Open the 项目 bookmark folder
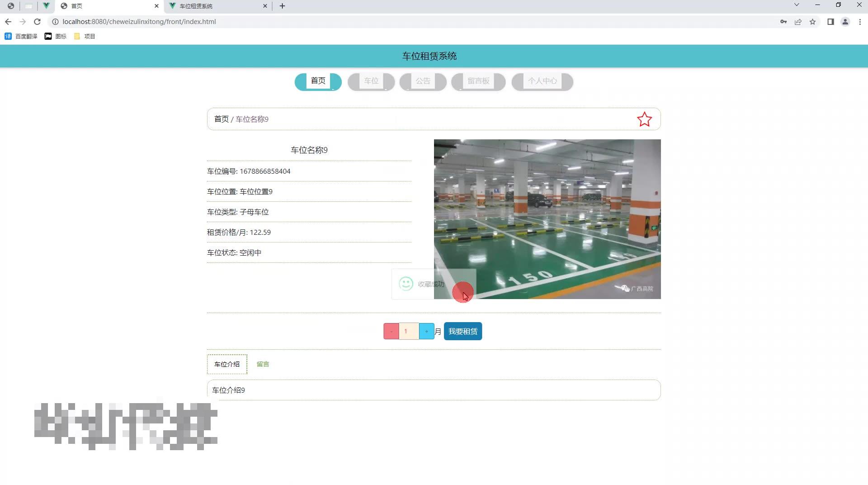The width and height of the screenshot is (868, 485). click(85, 36)
